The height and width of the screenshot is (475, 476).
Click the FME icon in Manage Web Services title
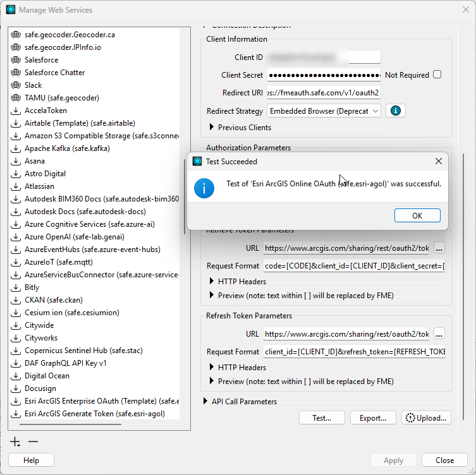pyautogui.click(x=11, y=9)
